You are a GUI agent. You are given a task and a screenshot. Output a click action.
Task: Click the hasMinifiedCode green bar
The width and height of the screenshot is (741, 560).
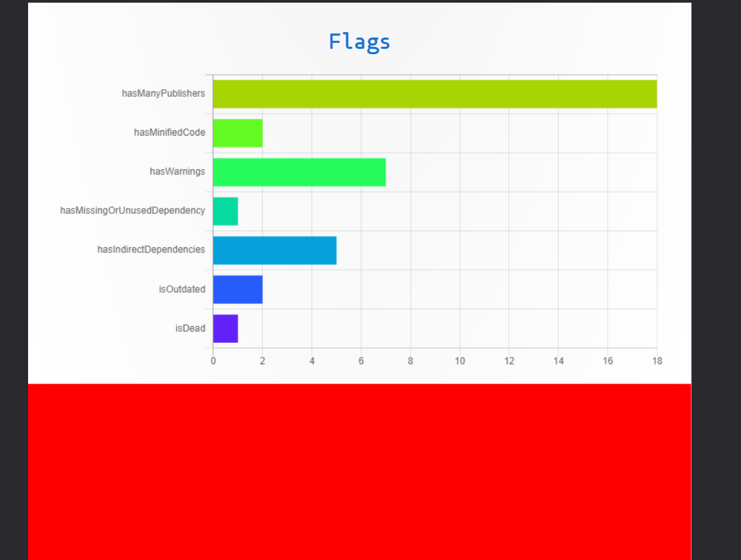click(237, 133)
